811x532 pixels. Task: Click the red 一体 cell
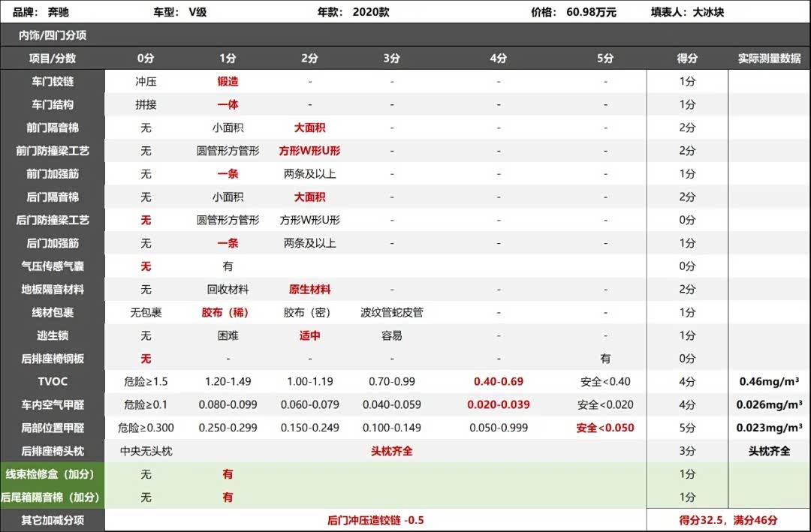point(228,105)
